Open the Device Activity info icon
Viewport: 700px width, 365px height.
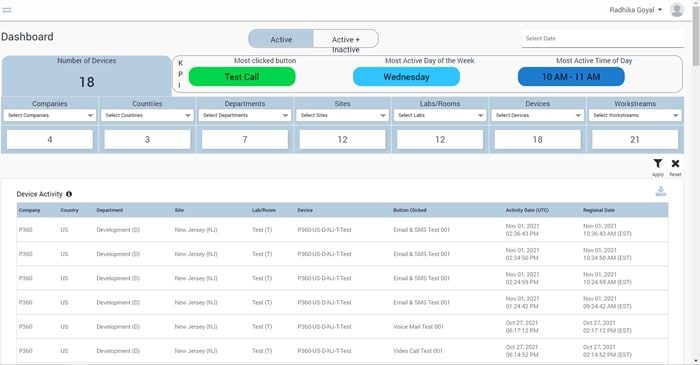point(69,194)
